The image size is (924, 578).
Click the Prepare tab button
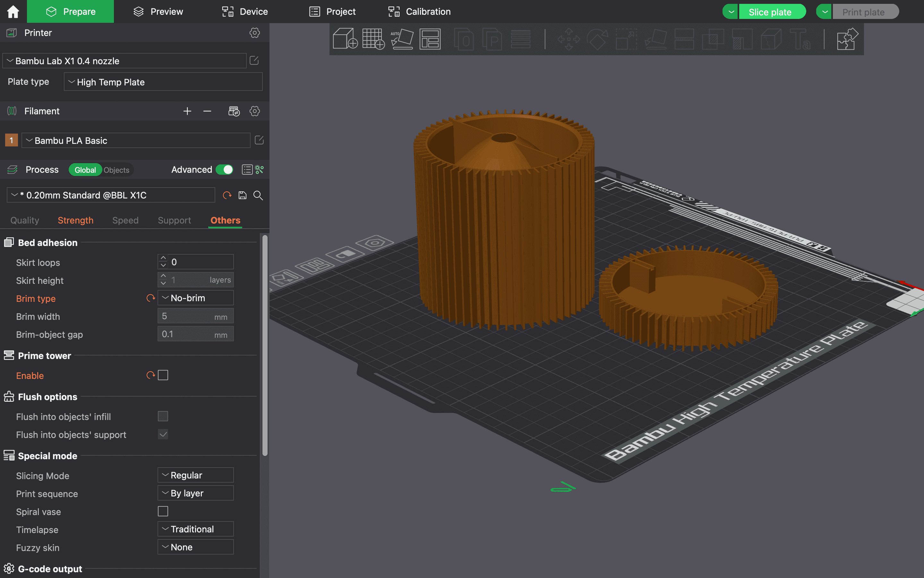coord(70,12)
